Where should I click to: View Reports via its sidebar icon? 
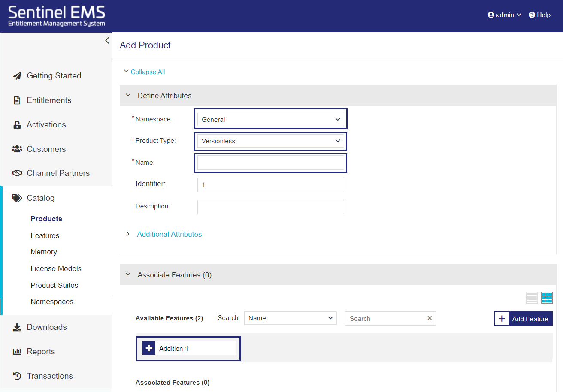click(x=17, y=351)
